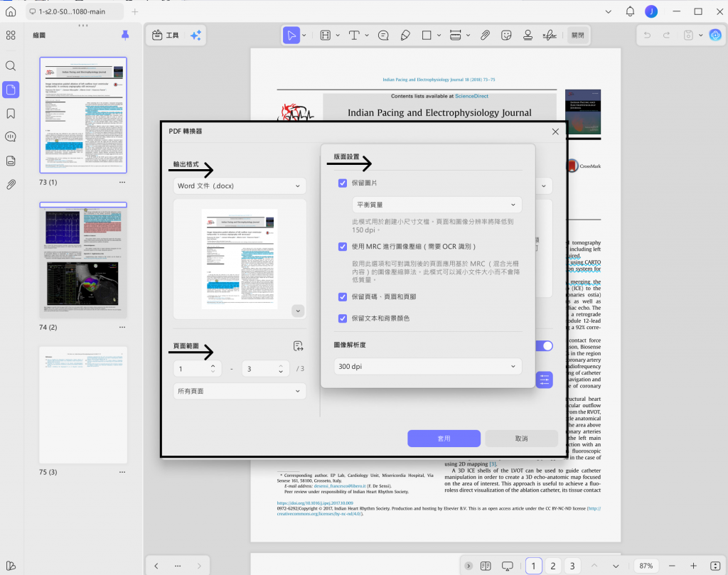Screen dimensions: 728x575
Task: Select the rectangle shape tool
Action: (x=427, y=36)
